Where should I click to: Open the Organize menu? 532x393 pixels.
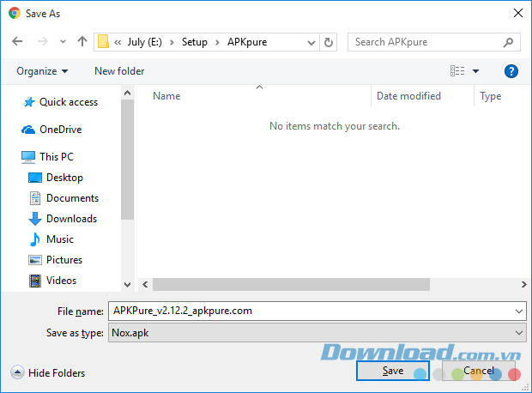42,71
